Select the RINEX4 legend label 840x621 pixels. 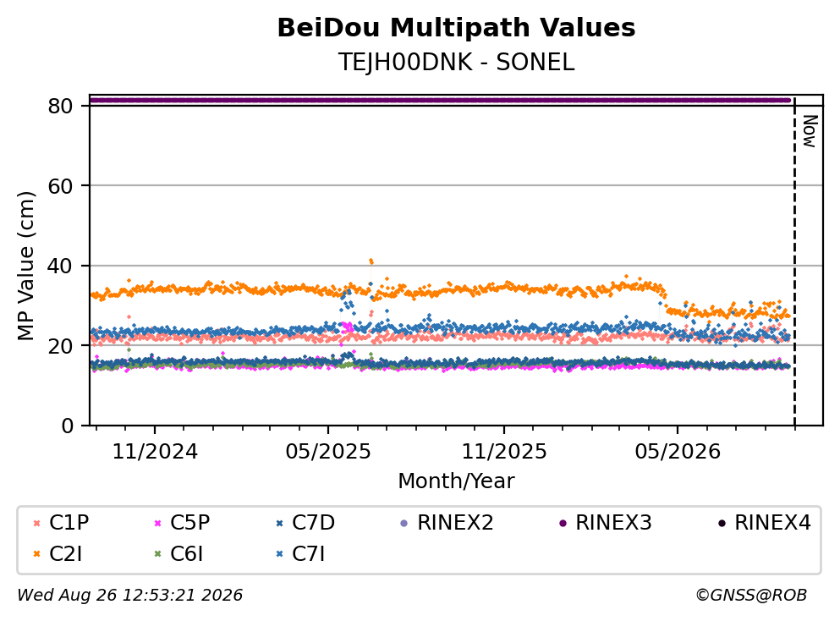point(773,522)
